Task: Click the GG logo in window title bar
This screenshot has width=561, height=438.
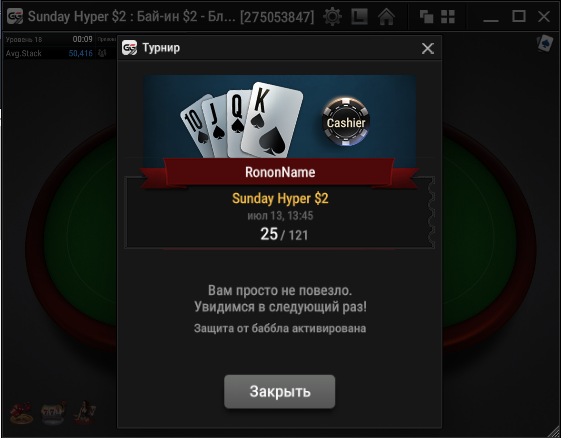Action: 15,16
